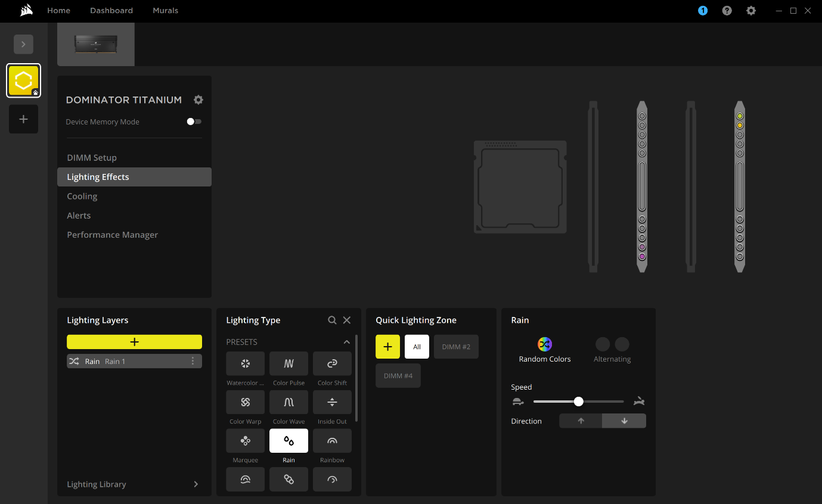822x504 pixels.
Task: Open iCUE settings gear in title bar
Action: pos(751,11)
